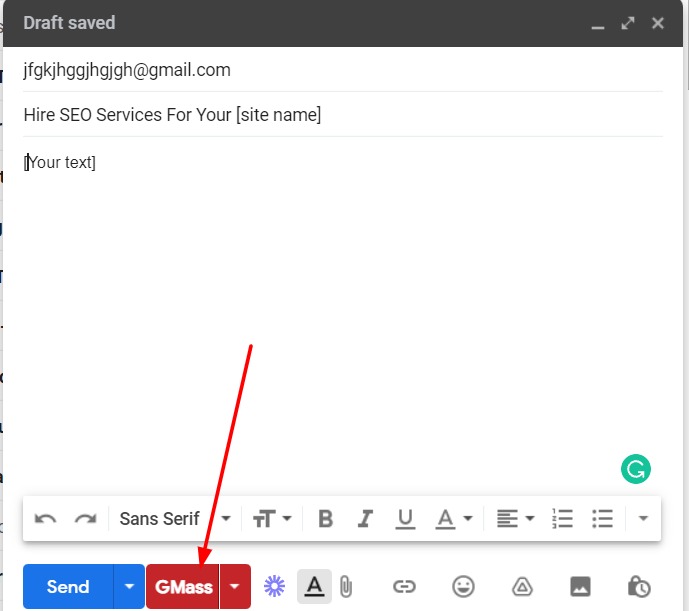Save and close the draft
Image resolution: width=689 pixels, height=611 pixels.
(658, 23)
